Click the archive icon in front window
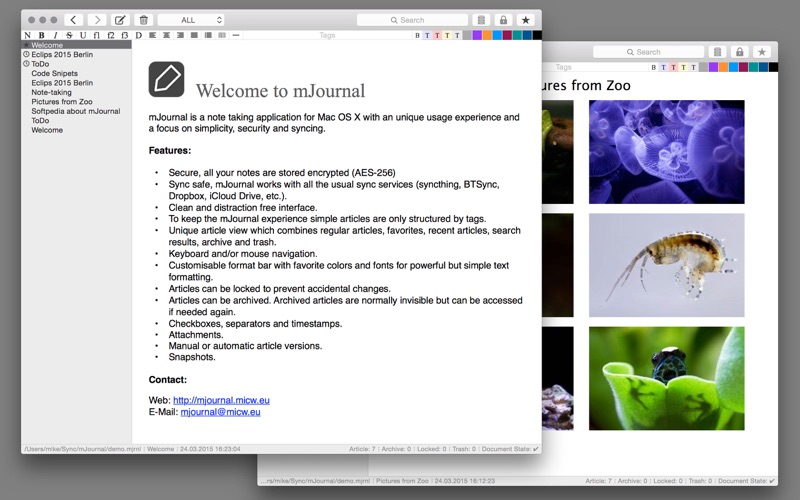800x500 pixels. 481,20
